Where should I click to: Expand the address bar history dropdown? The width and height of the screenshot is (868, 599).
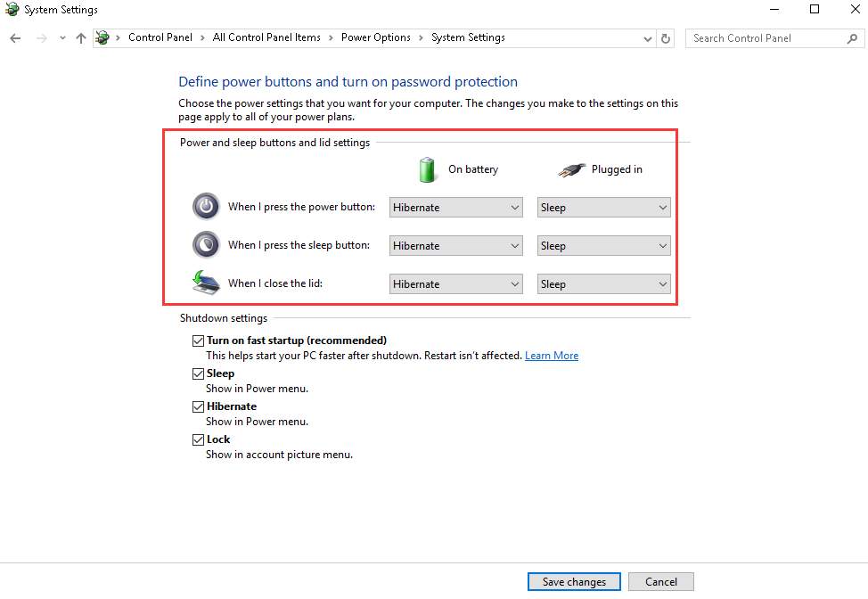648,37
